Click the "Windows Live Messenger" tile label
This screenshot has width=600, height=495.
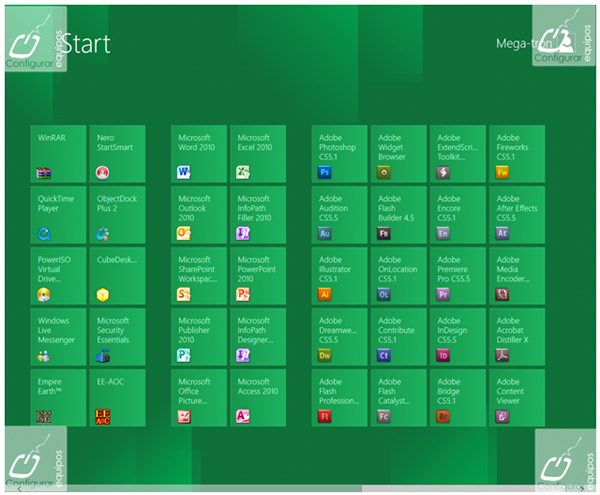[x=56, y=330]
